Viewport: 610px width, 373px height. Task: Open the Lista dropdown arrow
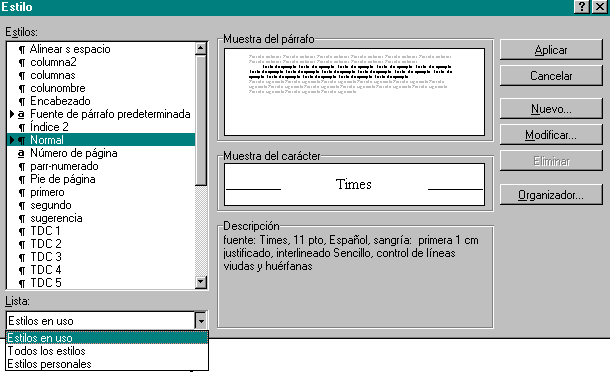tap(201, 321)
